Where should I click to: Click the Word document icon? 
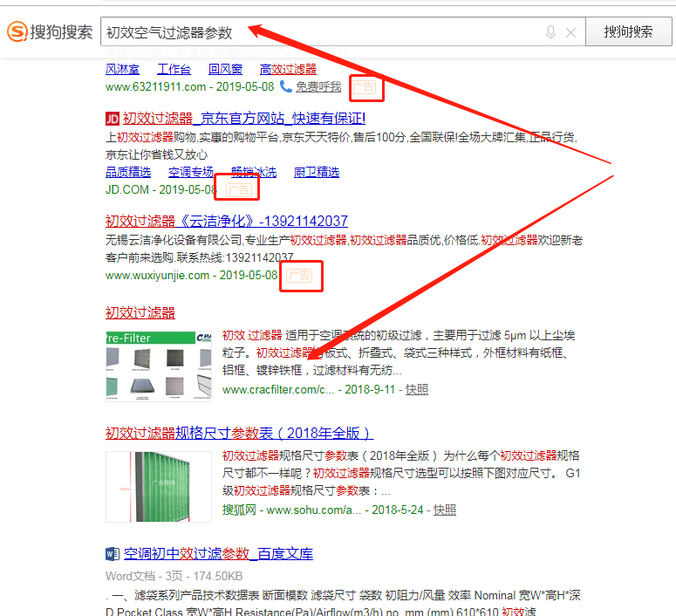113,554
